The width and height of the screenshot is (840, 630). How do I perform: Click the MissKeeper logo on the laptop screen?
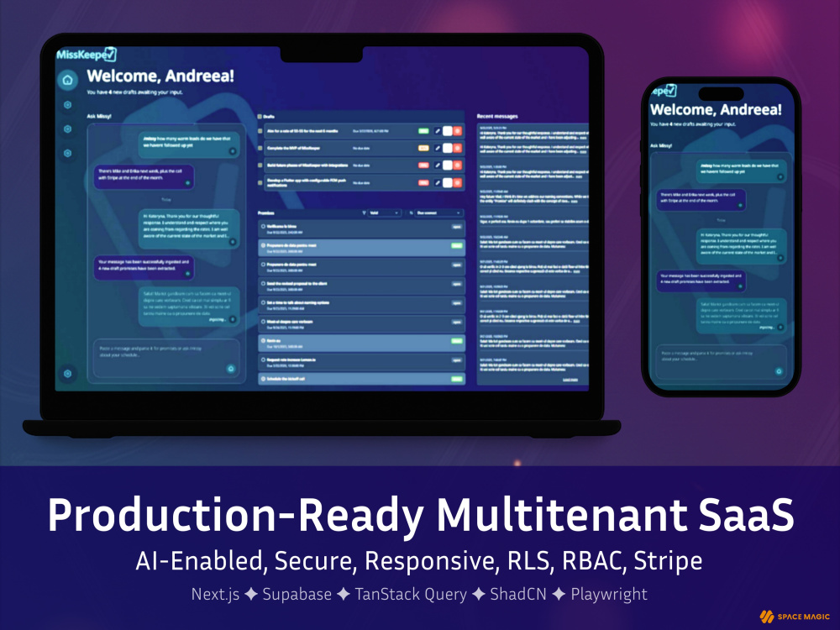click(x=87, y=54)
